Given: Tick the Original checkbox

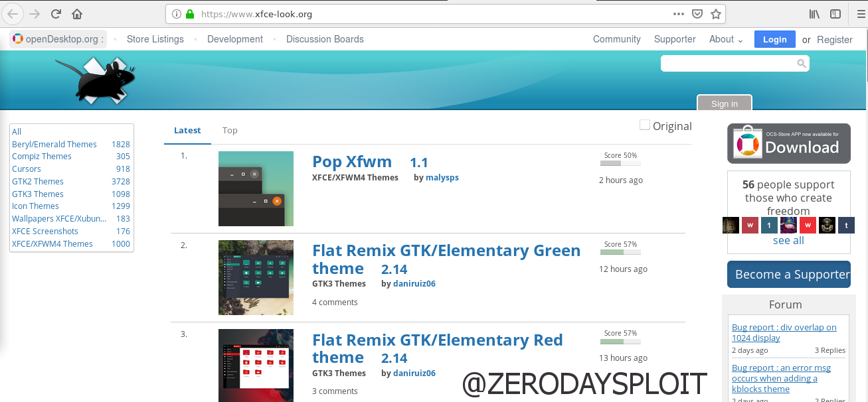Looking at the screenshot, I should coord(644,125).
